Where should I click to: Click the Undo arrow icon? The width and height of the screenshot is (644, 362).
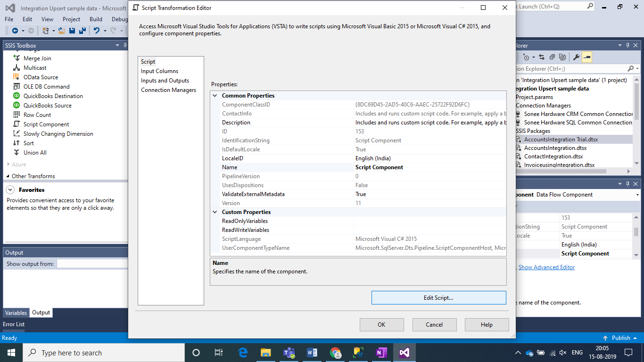click(x=97, y=31)
